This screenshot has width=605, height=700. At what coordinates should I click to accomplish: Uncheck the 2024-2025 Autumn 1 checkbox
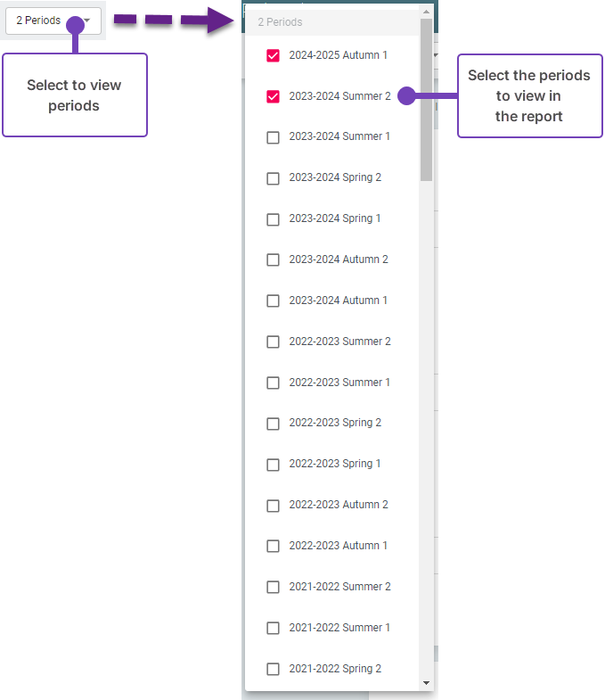[x=274, y=55]
